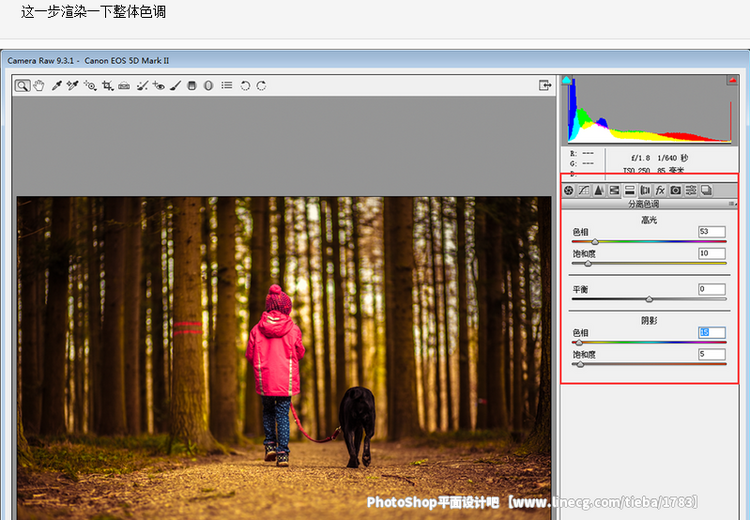Open the Snapshots panel tab

click(x=706, y=190)
